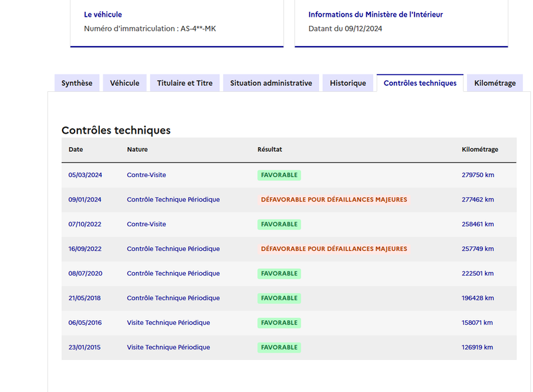Go to the Historique tab
Viewport: 533px width, 392px height.
pyautogui.click(x=348, y=83)
